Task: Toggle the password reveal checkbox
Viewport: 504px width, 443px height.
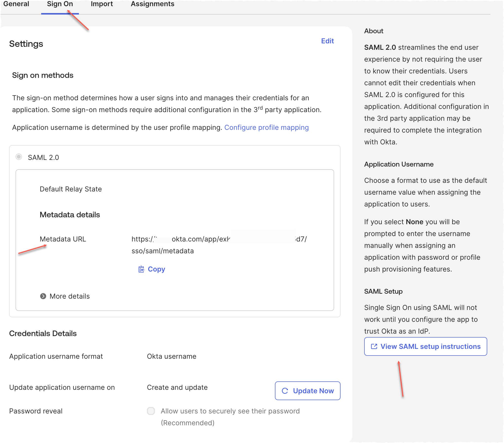Action: [151, 411]
